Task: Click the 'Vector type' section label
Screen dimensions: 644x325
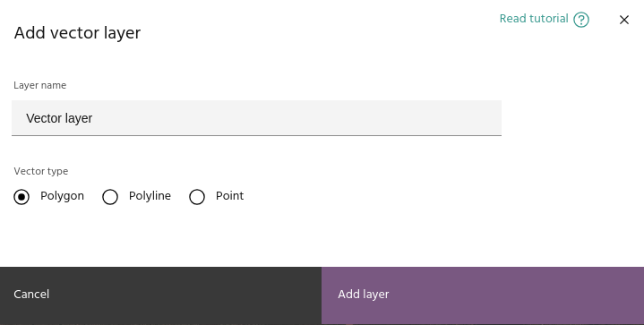Action: [x=40, y=171]
